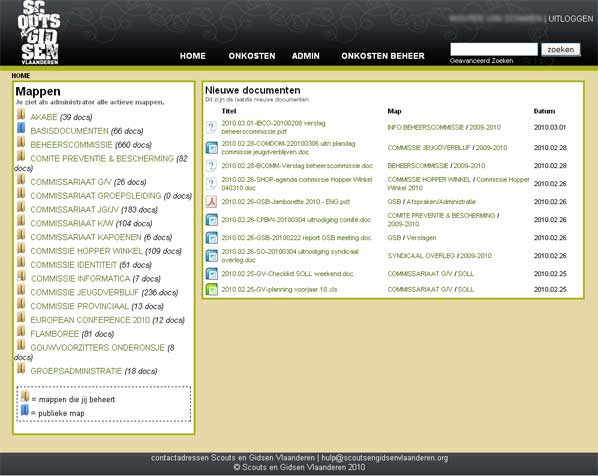598x476 pixels.
Task: Open Afspraken/Administratie subfolder link
Action: point(441,202)
